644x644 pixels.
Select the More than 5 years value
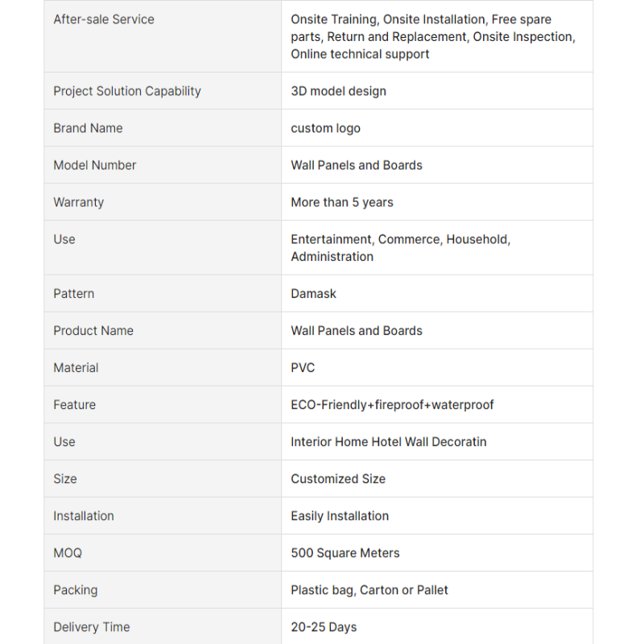(342, 202)
